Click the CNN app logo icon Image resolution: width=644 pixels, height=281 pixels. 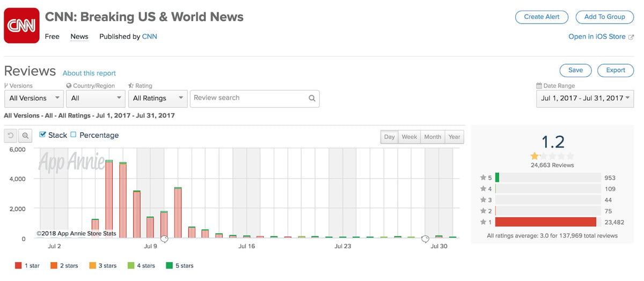[x=21, y=25]
